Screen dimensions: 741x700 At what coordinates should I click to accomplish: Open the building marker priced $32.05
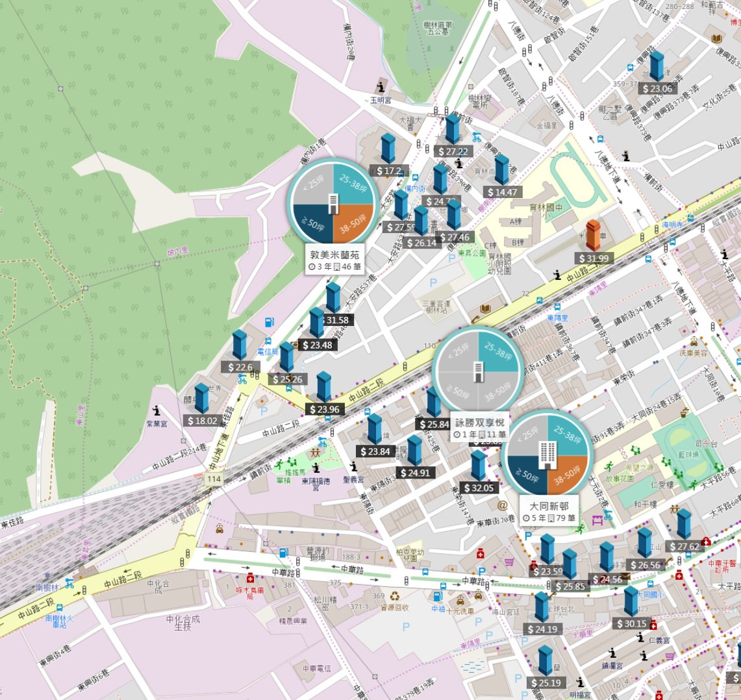point(478,466)
